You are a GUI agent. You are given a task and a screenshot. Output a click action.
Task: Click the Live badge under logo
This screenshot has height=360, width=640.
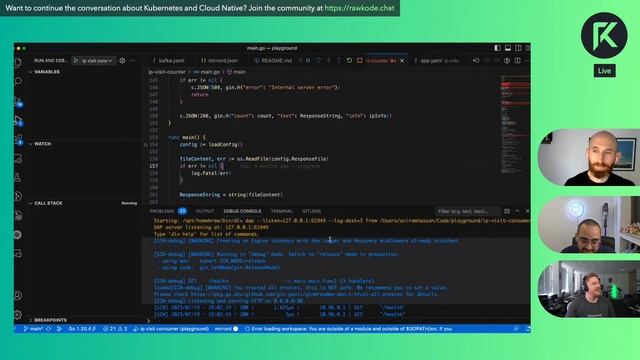[604, 71]
